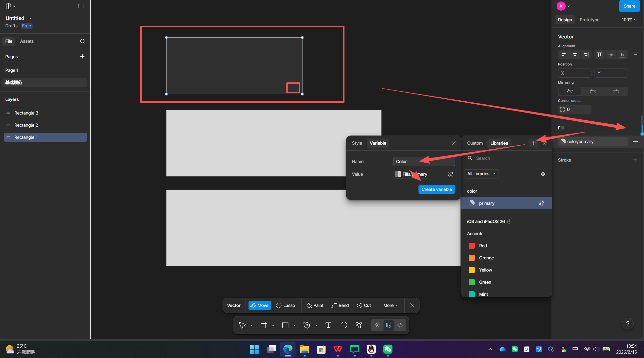Toggle Dev Mode in the toolbar

click(400, 325)
